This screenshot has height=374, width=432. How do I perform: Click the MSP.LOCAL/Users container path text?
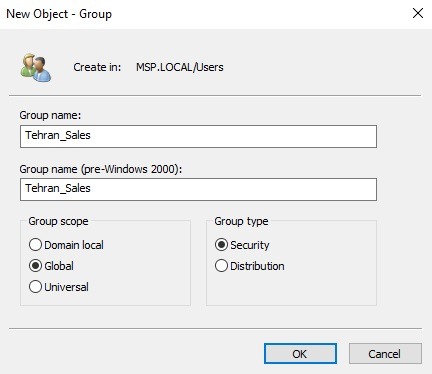pyautogui.click(x=180, y=67)
